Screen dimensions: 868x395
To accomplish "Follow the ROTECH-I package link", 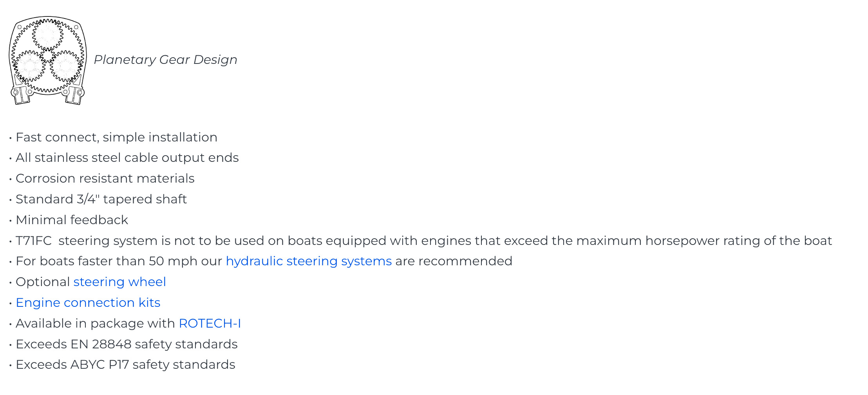I will click(210, 323).
